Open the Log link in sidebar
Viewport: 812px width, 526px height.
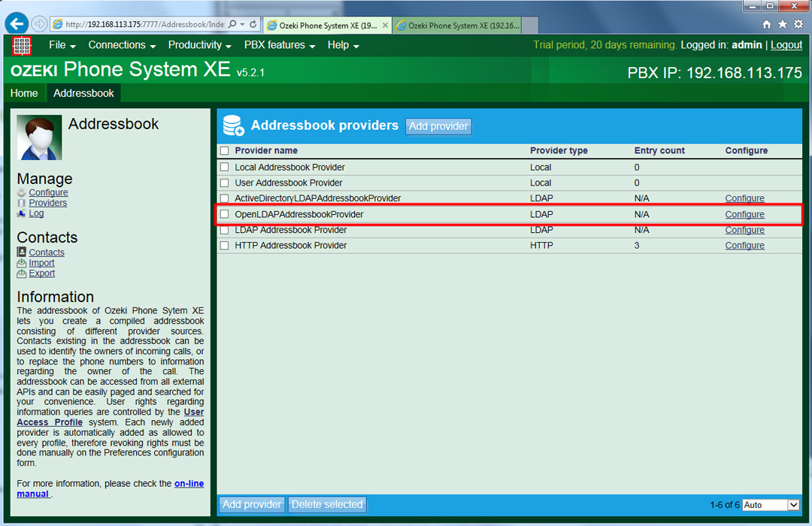(x=36, y=213)
